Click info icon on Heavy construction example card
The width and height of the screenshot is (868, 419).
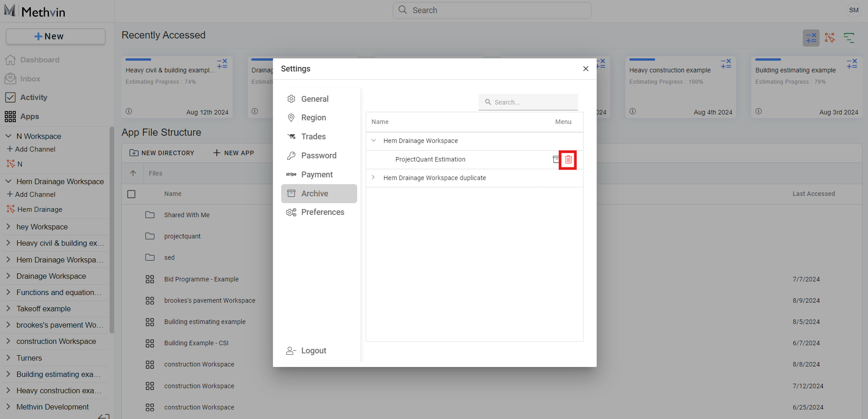tap(633, 111)
